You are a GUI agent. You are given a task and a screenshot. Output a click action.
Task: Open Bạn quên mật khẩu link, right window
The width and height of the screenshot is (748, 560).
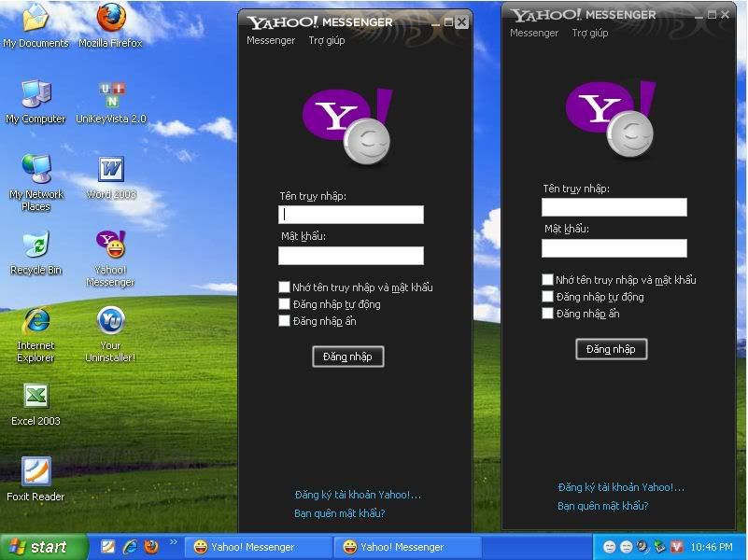tap(603, 506)
